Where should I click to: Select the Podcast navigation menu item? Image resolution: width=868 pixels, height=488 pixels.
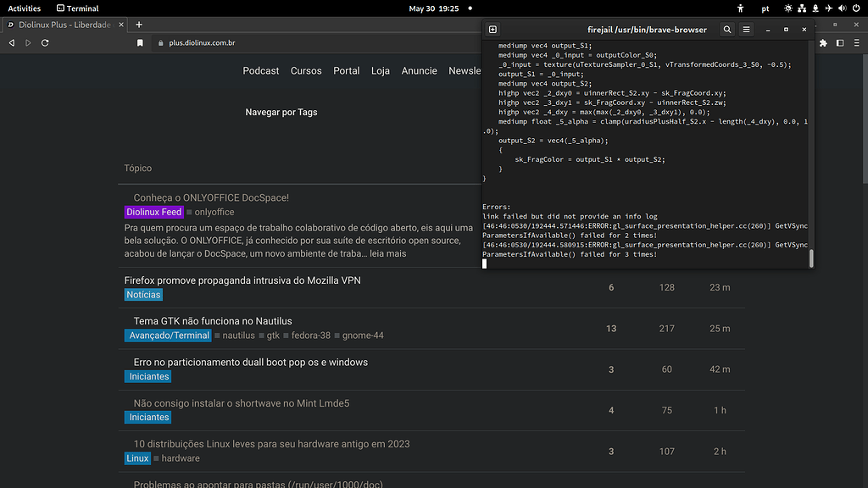coord(260,70)
